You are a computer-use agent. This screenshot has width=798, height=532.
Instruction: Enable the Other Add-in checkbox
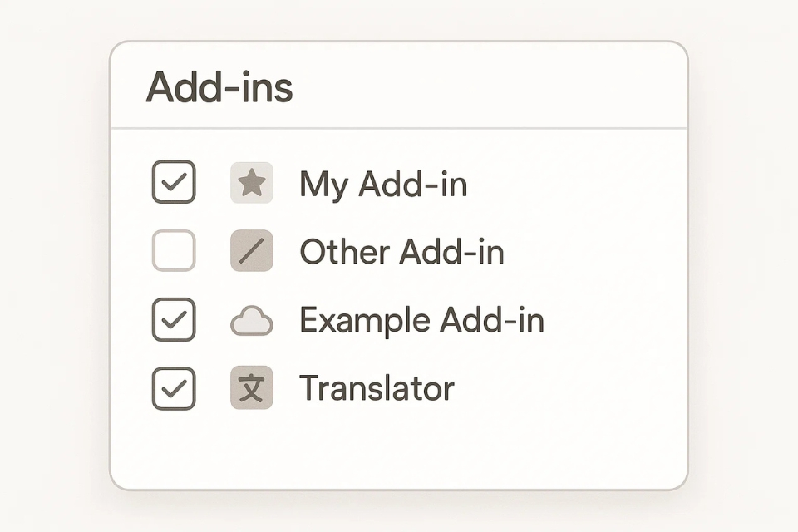point(174,251)
